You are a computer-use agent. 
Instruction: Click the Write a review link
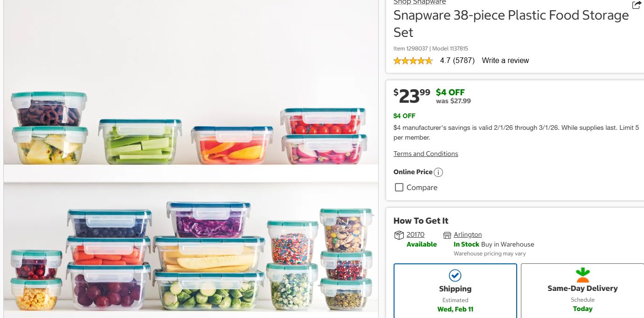point(505,60)
